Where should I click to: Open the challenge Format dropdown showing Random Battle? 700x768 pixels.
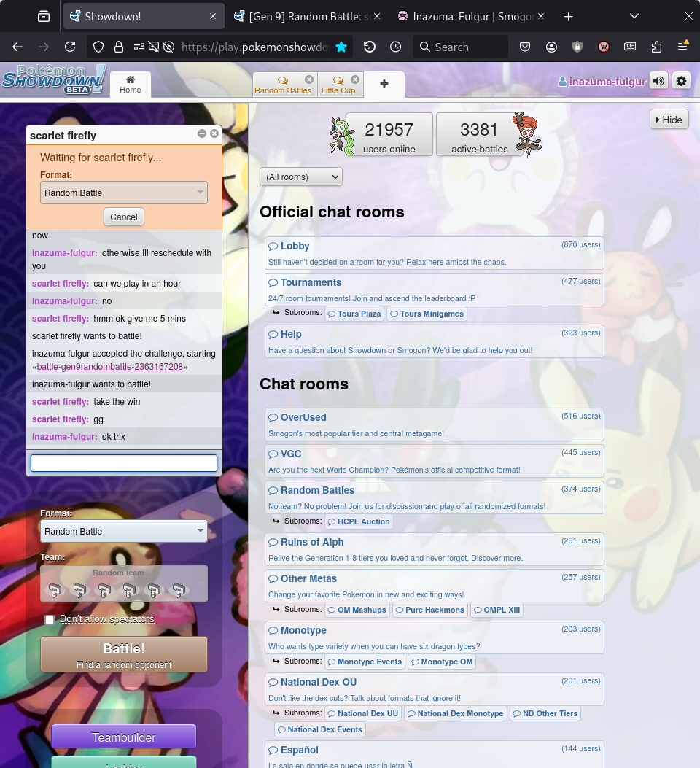124,193
